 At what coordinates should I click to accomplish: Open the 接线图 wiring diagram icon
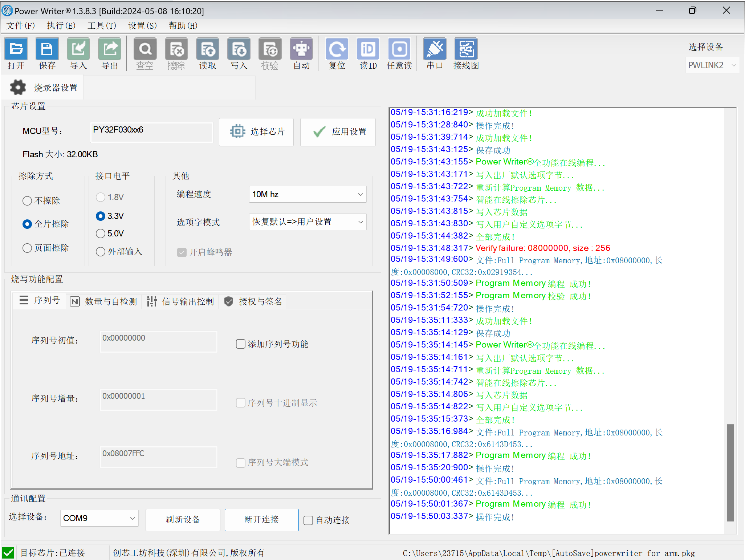pos(466,49)
